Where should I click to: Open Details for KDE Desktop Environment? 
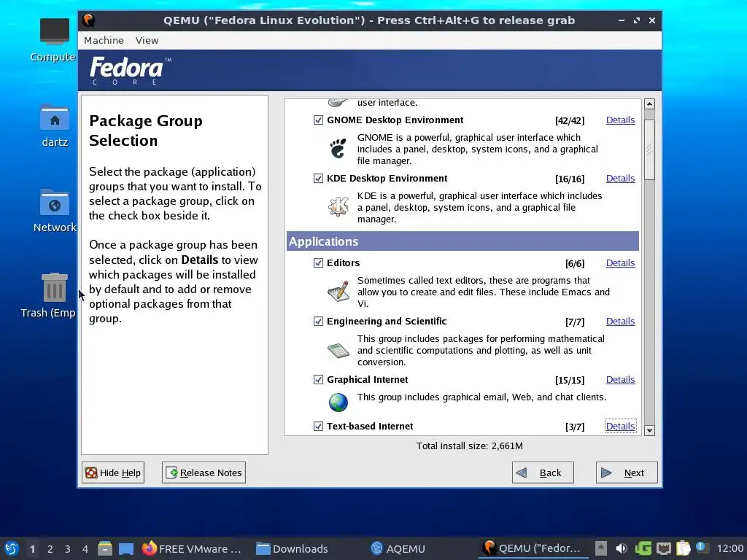tap(620, 178)
